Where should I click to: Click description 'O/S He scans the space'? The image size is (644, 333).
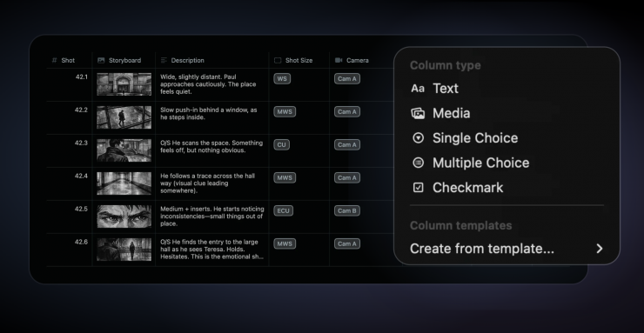pos(211,147)
